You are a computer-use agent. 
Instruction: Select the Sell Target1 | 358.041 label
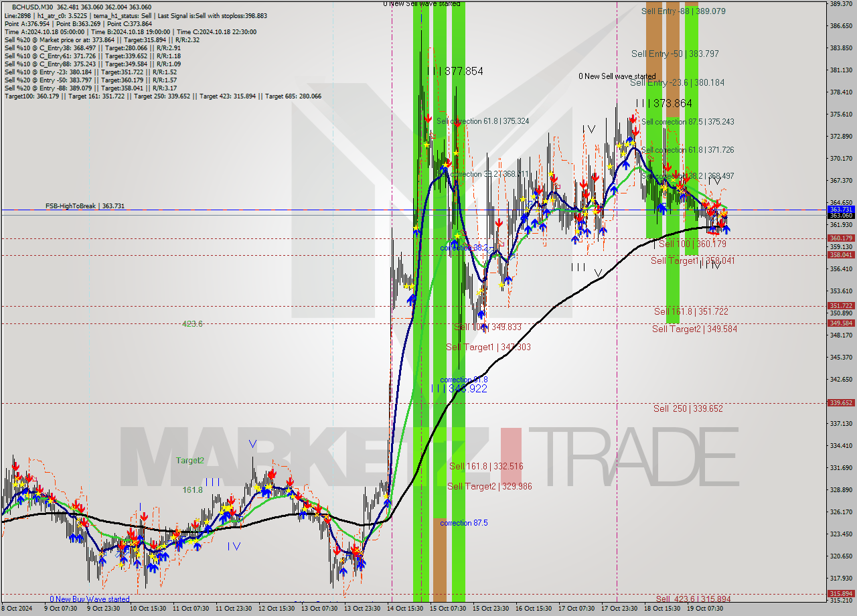[693, 260]
